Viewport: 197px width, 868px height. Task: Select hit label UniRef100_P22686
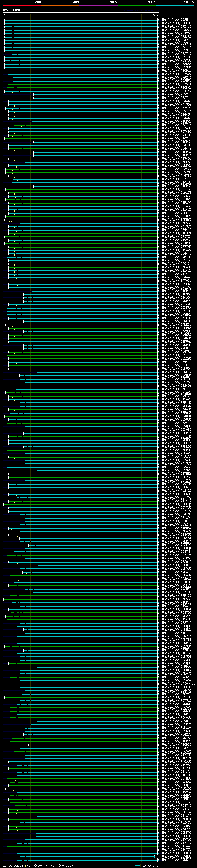pos(176,64)
